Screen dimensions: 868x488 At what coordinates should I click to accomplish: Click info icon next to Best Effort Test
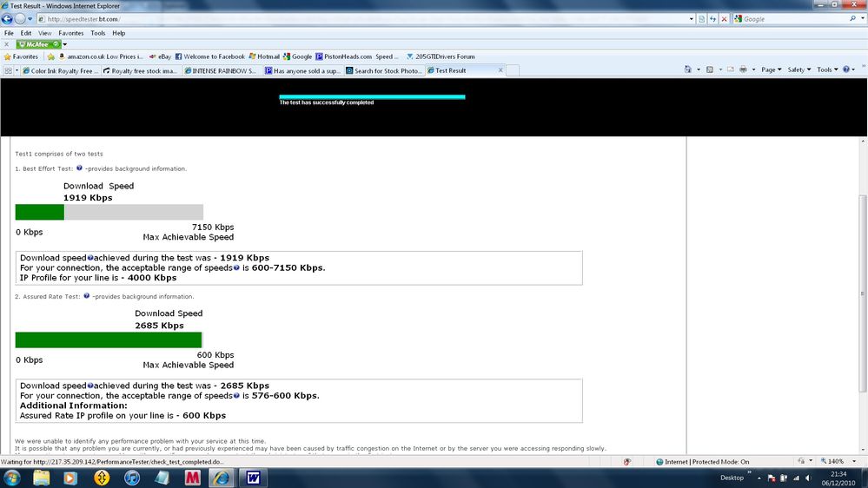pos(79,168)
